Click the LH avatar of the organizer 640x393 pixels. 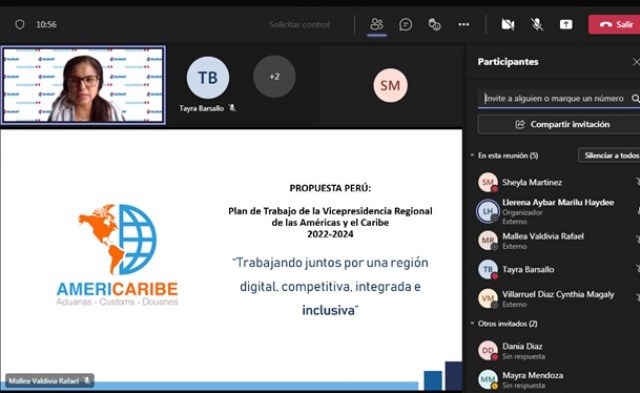(x=488, y=211)
